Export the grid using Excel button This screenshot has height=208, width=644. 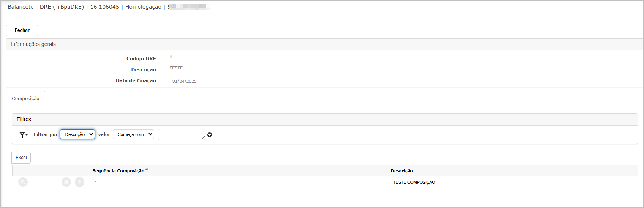21,158
